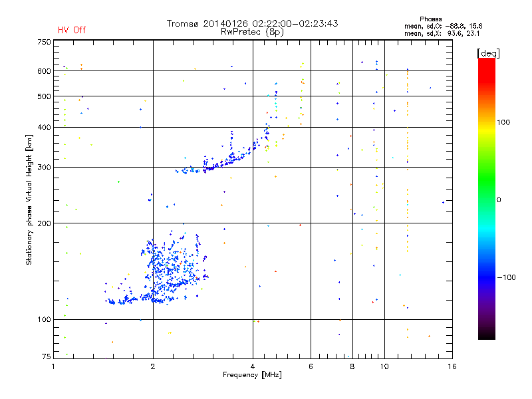Click the y-axis tick label '600'

click(44, 71)
